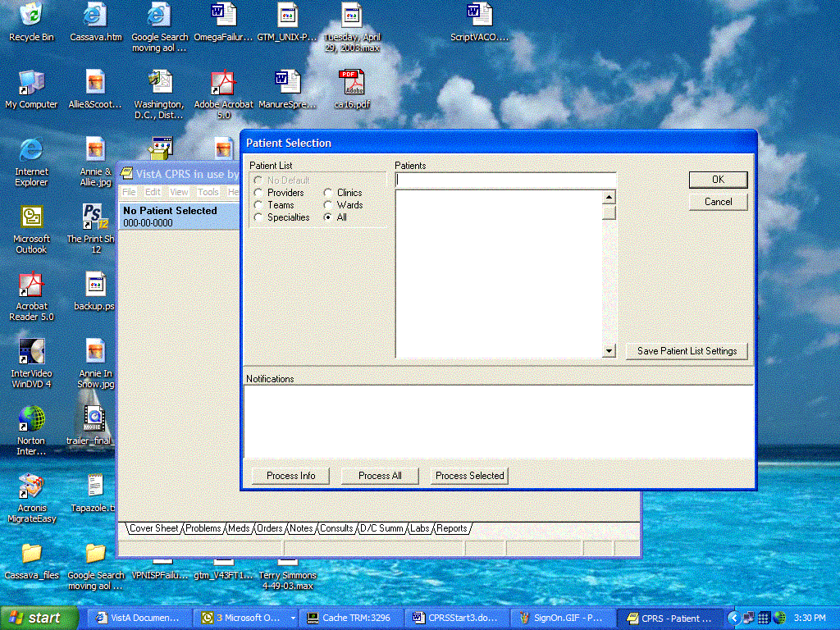
Task: Open the Microsoft Outlook taskbar group dropdown
Action: (x=293, y=618)
